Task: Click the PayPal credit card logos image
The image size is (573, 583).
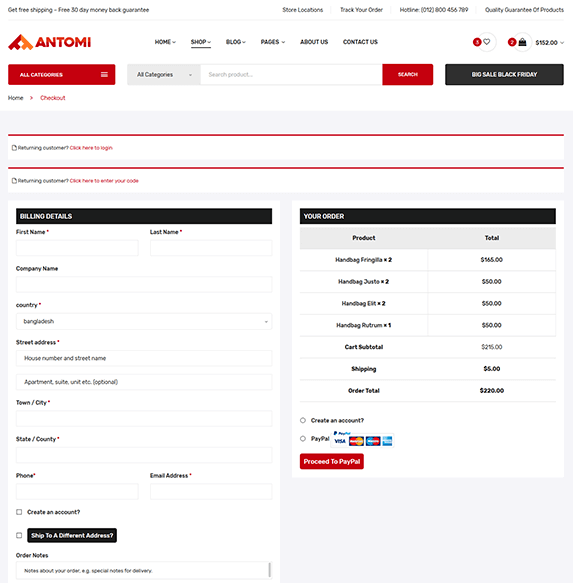Action: [362, 439]
